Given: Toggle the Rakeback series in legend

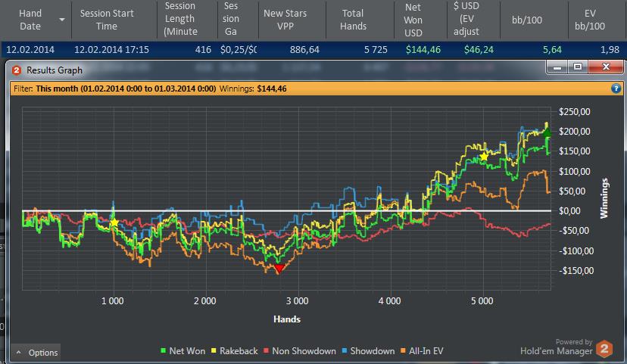Looking at the screenshot, I should 234,351.
